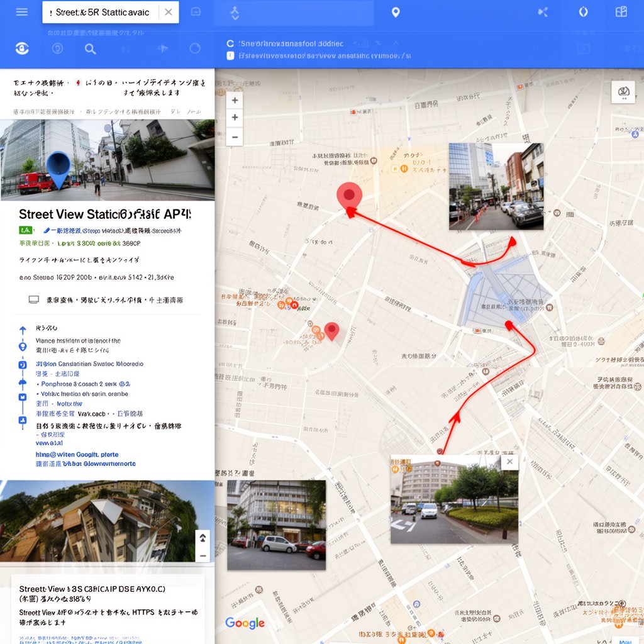Click the minus control on the panorama
The image size is (644, 644).
[x=203, y=556]
